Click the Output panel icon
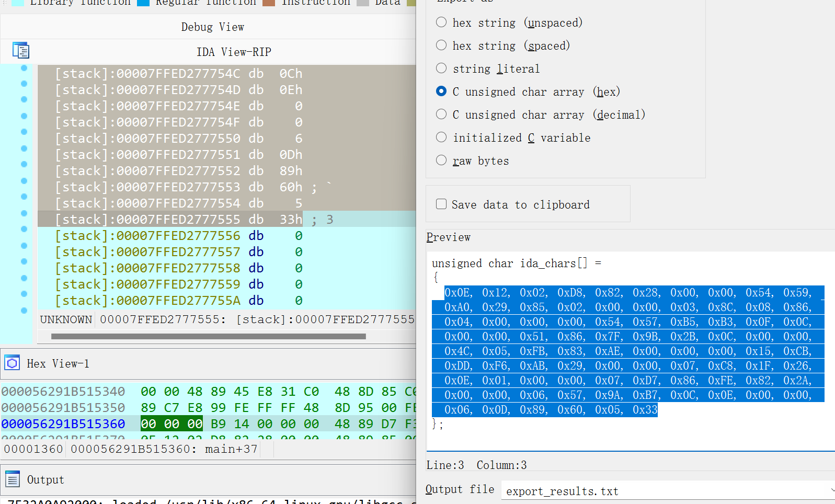The image size is (835, 504). point(12,479)
